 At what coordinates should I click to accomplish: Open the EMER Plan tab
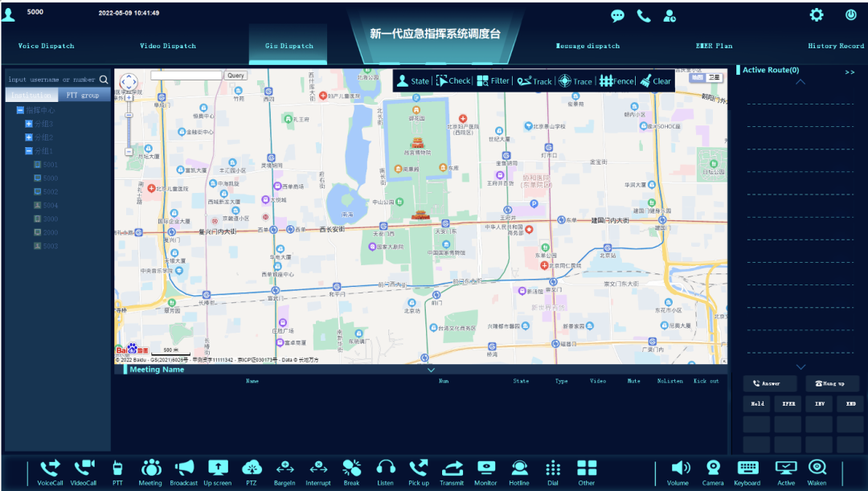point(714,46)
